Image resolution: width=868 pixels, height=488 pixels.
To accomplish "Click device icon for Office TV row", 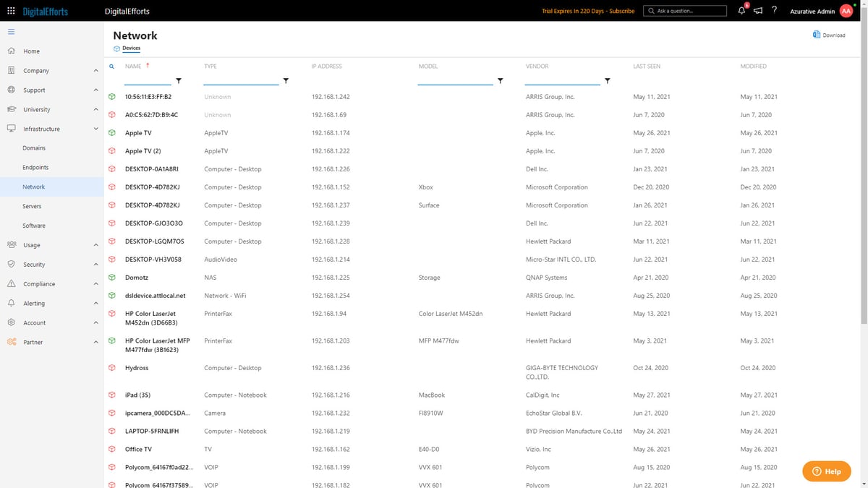I will (112, 450).
